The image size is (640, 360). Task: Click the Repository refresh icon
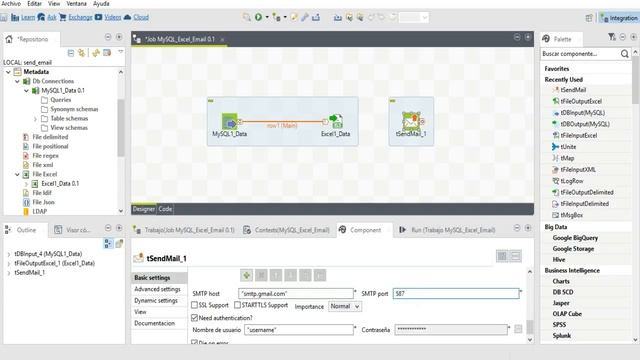tap(96, 53)
